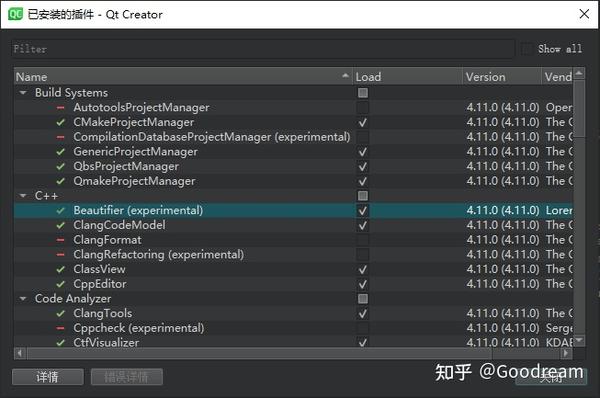Screen dimensions: 600x398
Task: Uncheck QmakeProjectManager load checkbox
Action: (x=363, y=181)
